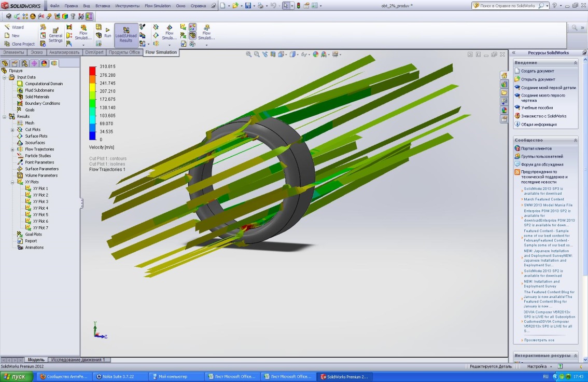Collapse the task pane with double chevron
The width and height of the screenshot is (588, 382).
point(514,53)
